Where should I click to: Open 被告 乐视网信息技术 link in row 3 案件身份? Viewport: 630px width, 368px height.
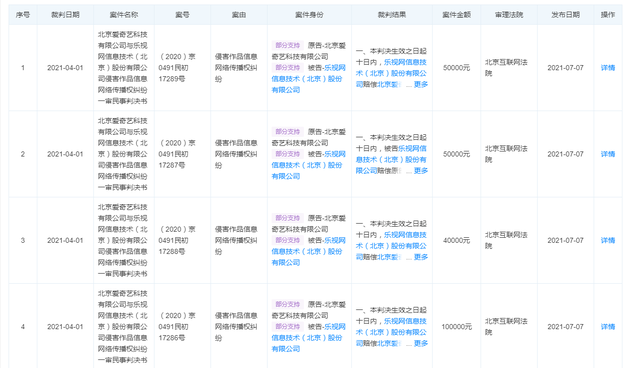click(308, 251)
